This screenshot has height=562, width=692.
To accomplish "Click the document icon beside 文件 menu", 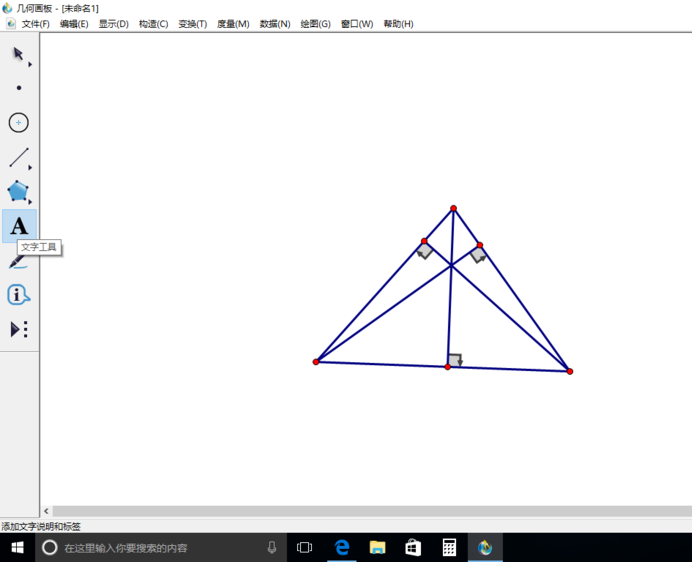I will coord(11,24).
